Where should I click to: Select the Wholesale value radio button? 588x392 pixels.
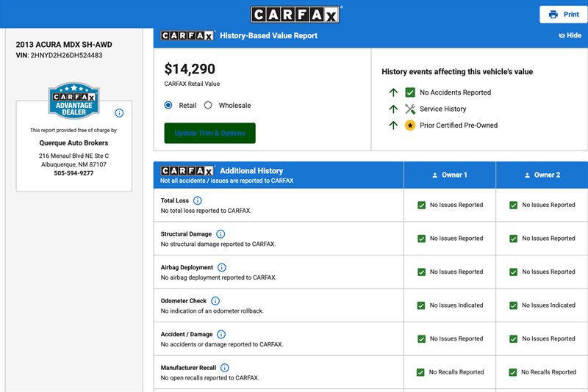point(208,106)
